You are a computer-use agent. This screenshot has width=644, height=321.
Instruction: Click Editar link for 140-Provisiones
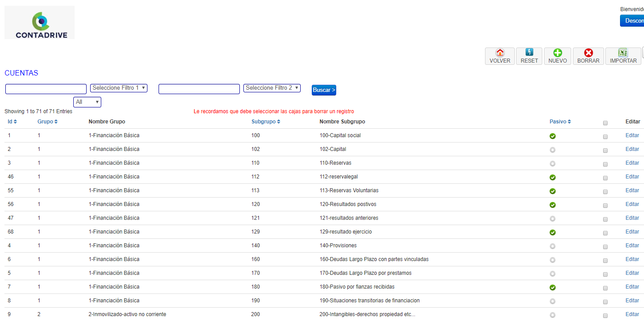click(632, 246)
